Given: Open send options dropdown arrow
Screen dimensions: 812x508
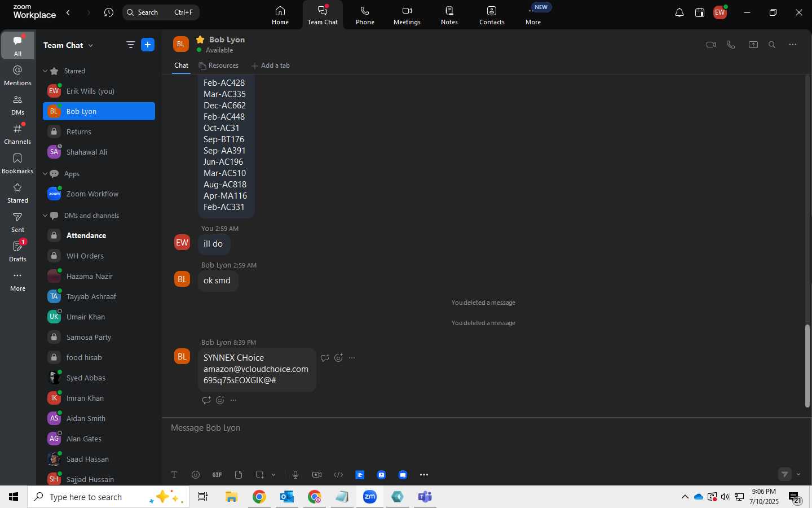Looking at the screenshot, I should 798,475.
